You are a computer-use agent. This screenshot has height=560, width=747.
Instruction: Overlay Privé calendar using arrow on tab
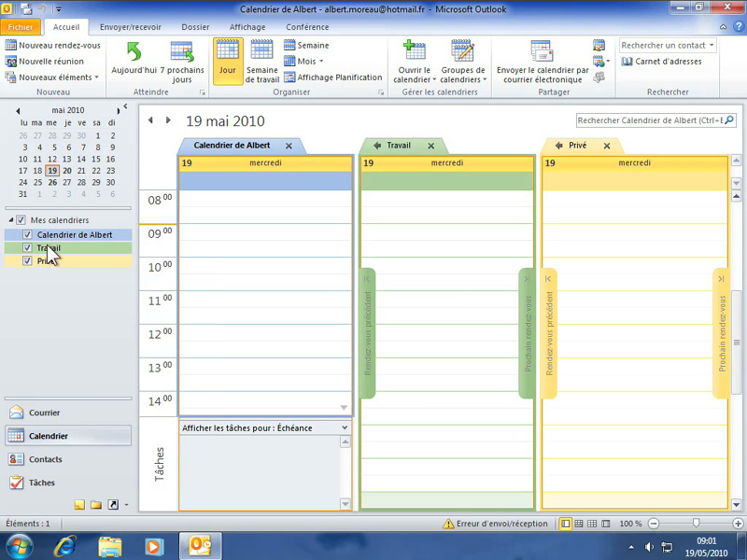pos(558,146)
